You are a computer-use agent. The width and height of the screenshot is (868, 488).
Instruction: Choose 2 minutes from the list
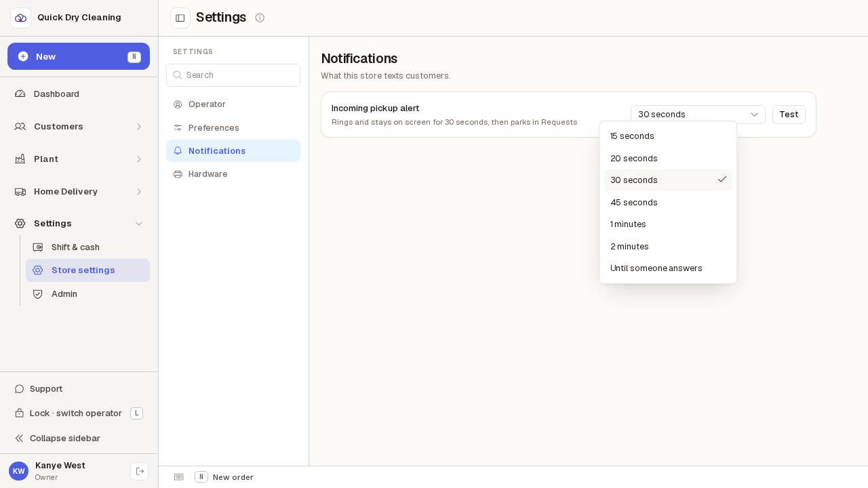tap(668, 247)
